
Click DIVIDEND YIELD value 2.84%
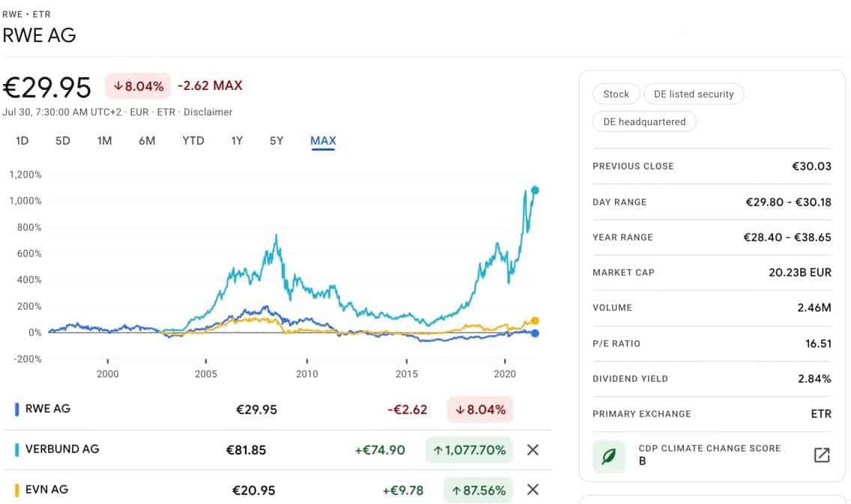point(814,379)
